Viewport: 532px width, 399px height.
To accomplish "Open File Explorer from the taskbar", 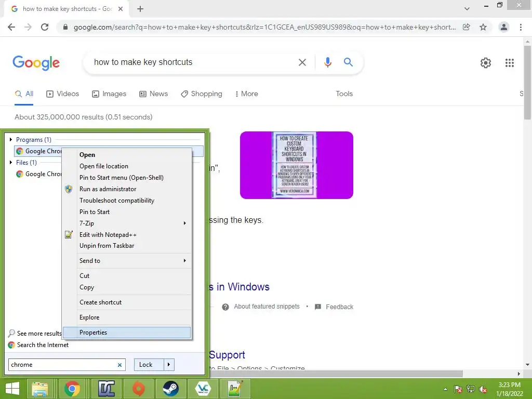I will click(x=39, y=389).
